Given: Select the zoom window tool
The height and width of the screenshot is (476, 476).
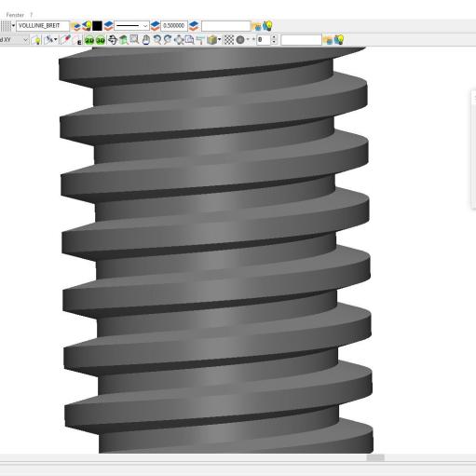Looking at the screenshot, I should 134,39.
